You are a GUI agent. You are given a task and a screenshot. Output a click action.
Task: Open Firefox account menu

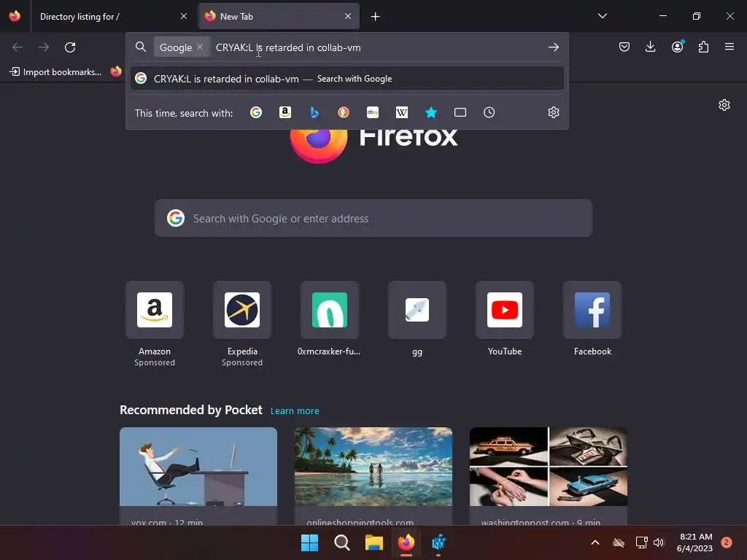click(677, 47)
